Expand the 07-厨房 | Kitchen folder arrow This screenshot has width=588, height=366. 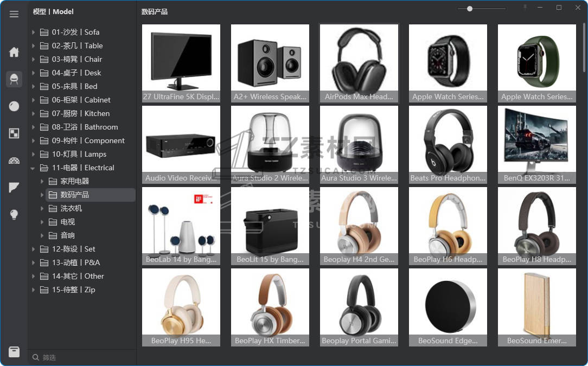pos(34,114)
